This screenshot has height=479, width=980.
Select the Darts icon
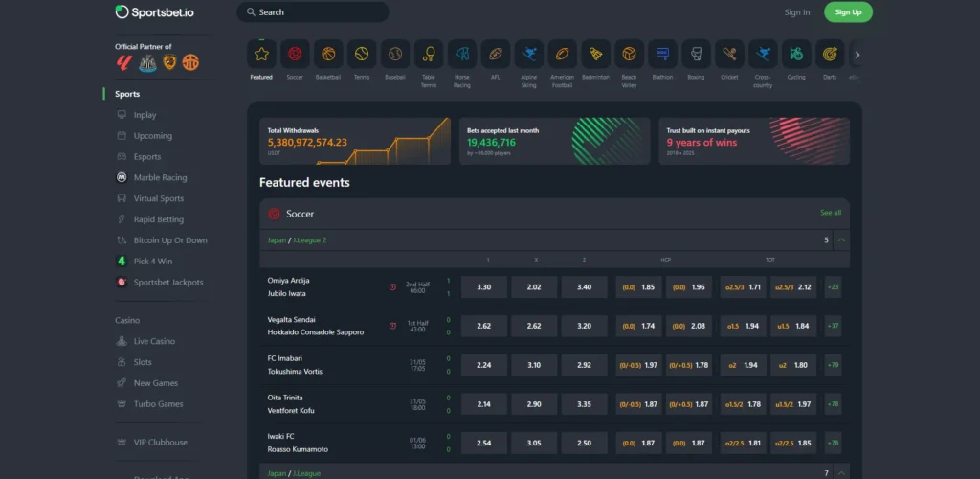tap(830, 55)
